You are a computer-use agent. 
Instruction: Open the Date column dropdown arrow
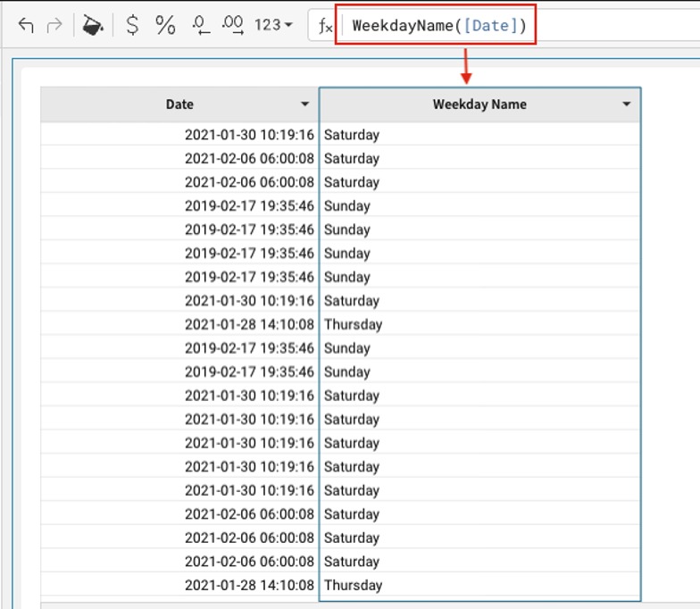[305, 104]
